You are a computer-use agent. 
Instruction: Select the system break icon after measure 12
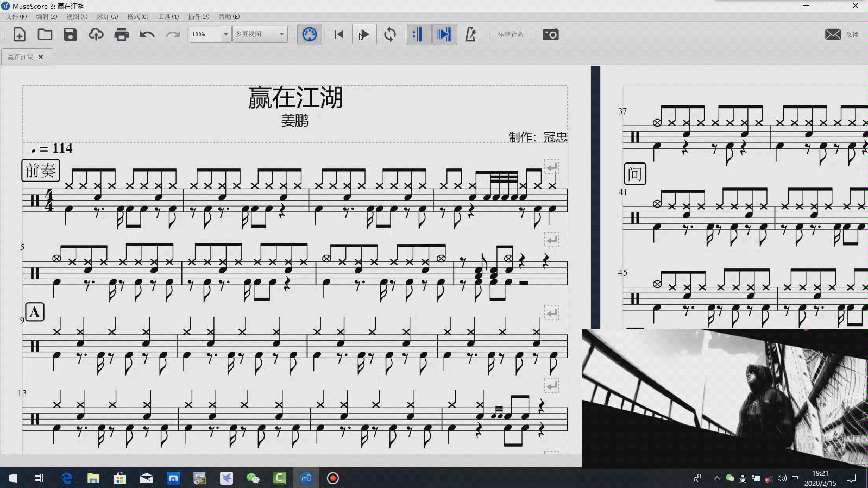[x=552, y=312]
